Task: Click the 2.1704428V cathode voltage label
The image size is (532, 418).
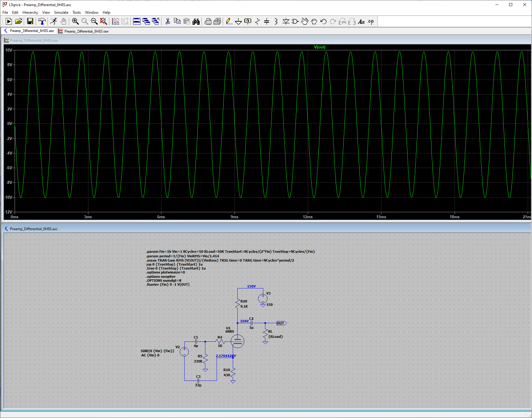Action: (226, 356)
